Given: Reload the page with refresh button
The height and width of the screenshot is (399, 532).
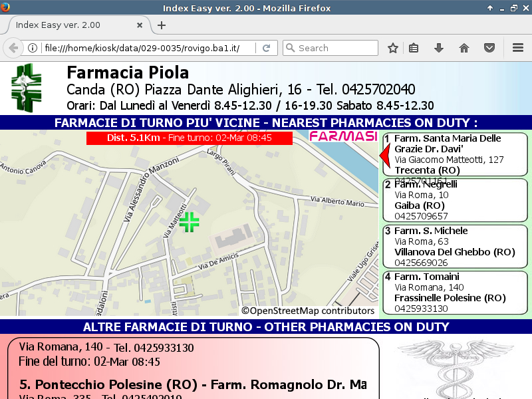Looking at the screenshot, I should click(x=266, y=48).
